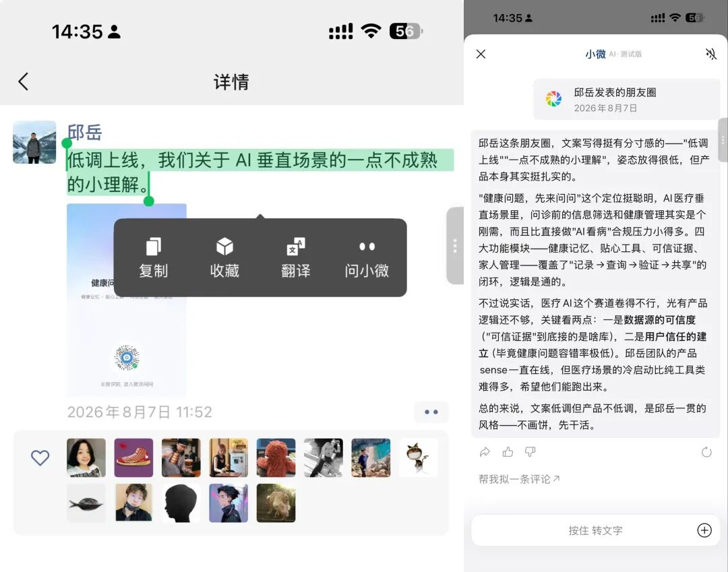This screenshot has height=572, width=728.
Task: Select 翻译 in the selection popup
Action: pyautogui.click(x=296, y=257)
